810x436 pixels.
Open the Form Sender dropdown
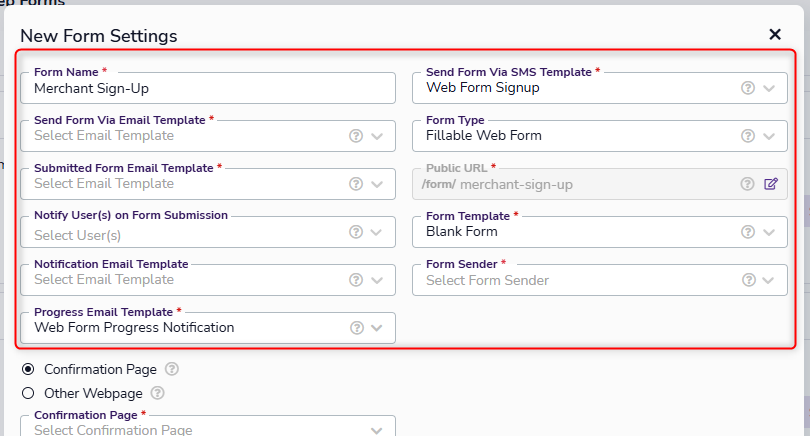[x=768, y=280]
